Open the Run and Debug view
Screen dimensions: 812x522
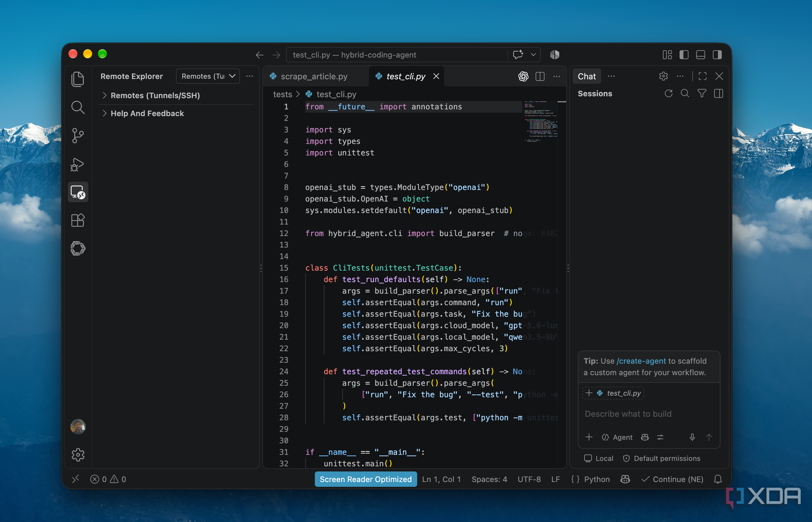(x=78, y=164)
